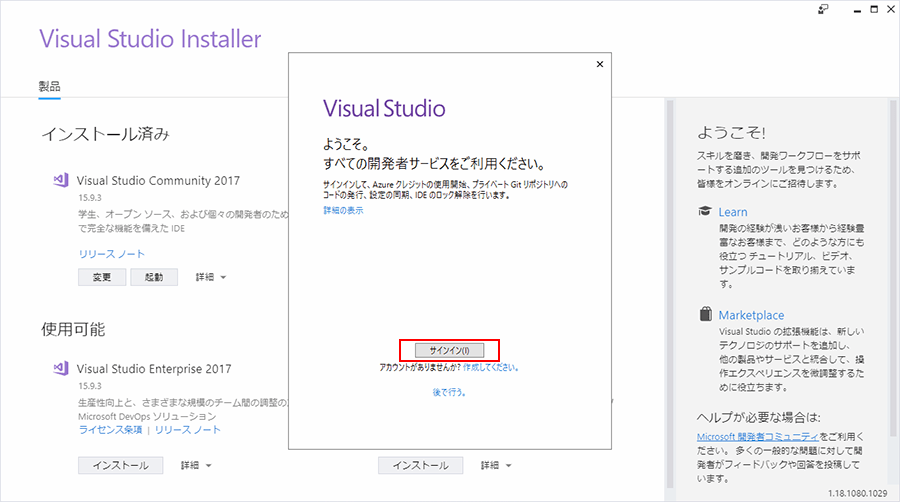Click the Visual Studio Enterprise 2017 title
Screen dimensions: 900x502
(x=154, y=369)
